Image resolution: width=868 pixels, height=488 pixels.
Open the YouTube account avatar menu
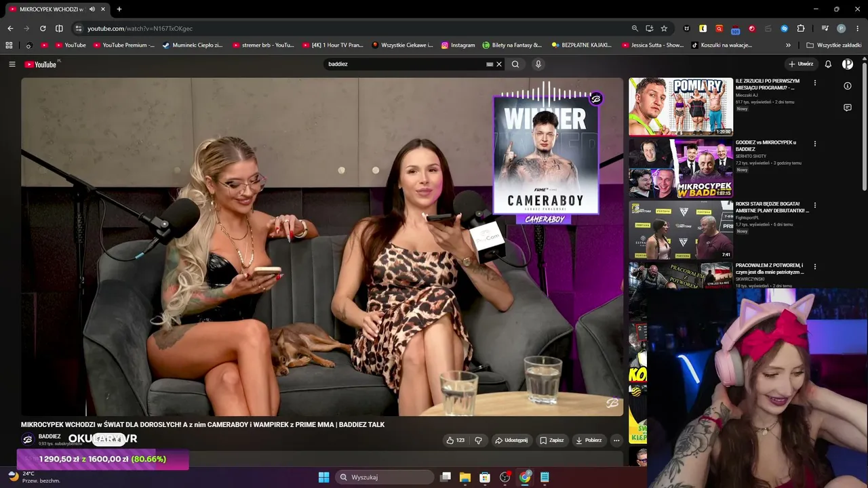pyautogui.click(x=848, y=64)
